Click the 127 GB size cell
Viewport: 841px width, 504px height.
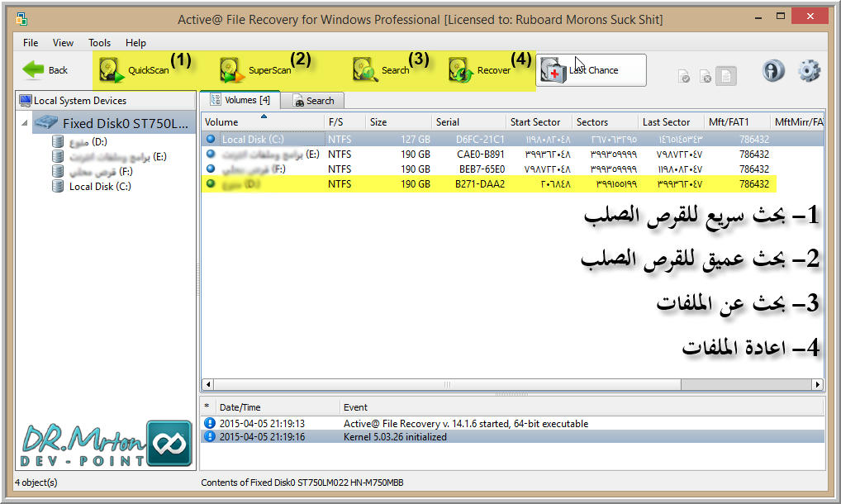click(x=416, y=140)
